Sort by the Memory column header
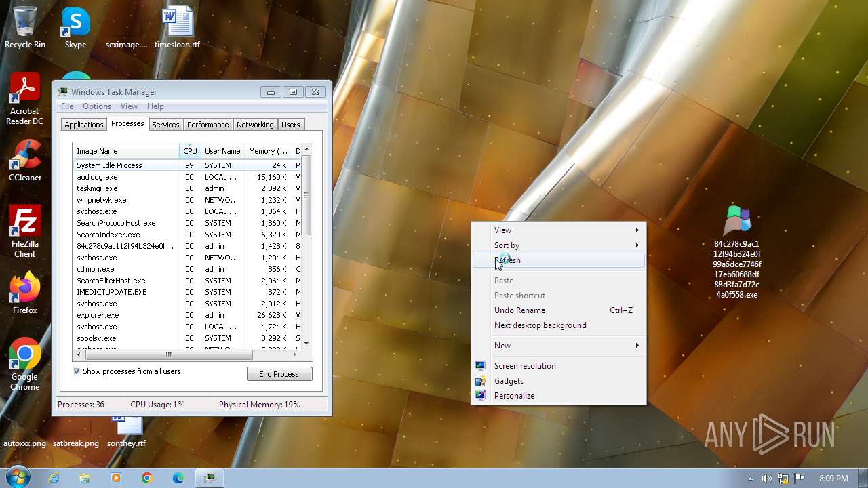868x488 pixels. click(x=268, y=151)
